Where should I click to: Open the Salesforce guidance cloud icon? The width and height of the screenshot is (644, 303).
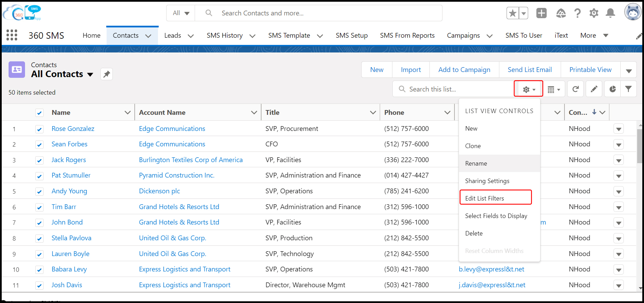pos(561,13)
